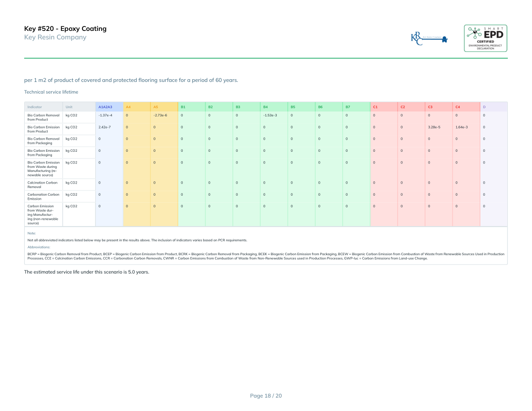Click the Unit column header
The height and width of the screenshot is (411, 532).
point(69,107)
